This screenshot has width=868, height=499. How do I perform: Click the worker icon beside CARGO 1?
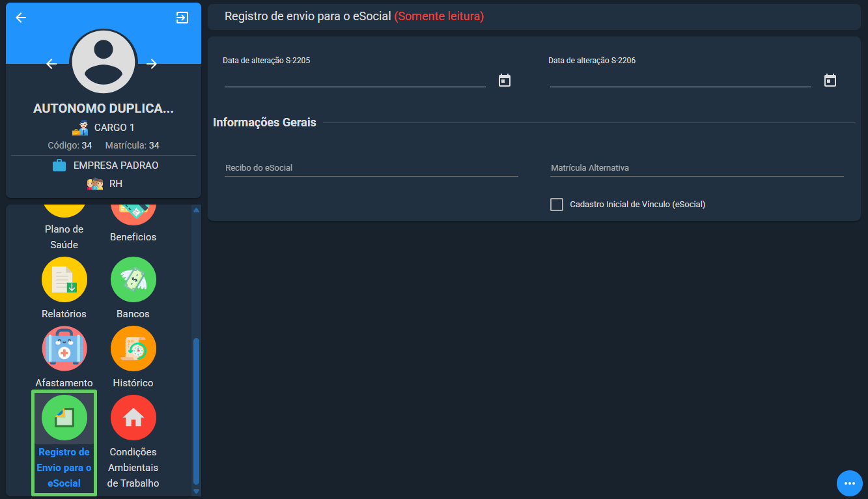pyautogui.click(x=79, y=128)
